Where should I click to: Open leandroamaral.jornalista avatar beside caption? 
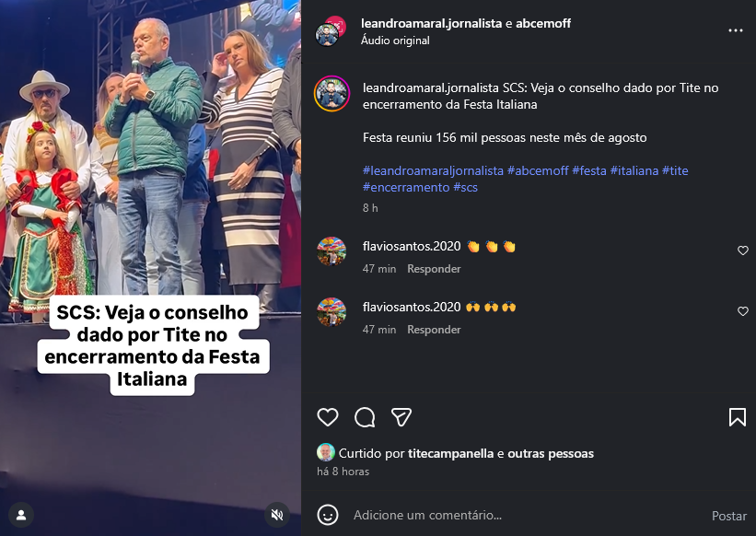pyautogui.click(x=331, y=94)
